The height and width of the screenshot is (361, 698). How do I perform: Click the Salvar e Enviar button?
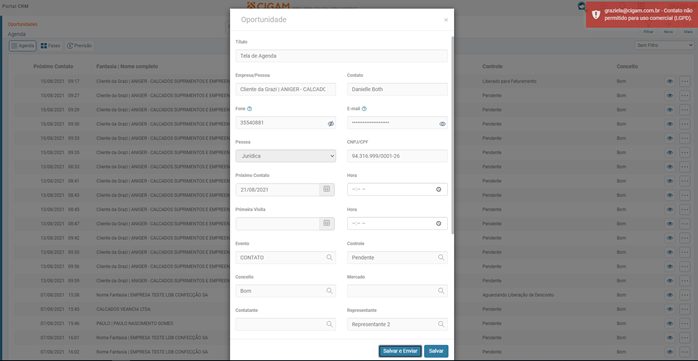tap(400, 351)
